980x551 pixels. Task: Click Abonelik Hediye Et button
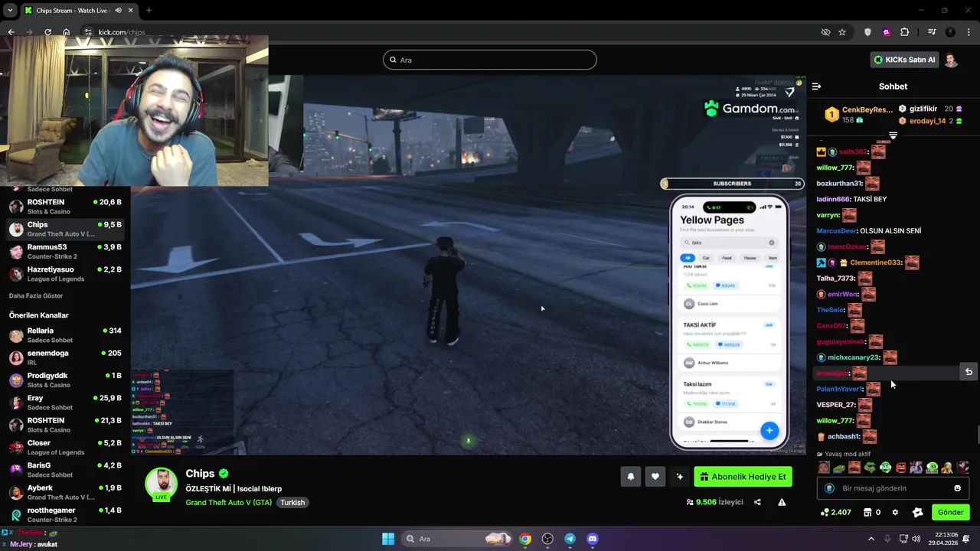coord(743,477)
